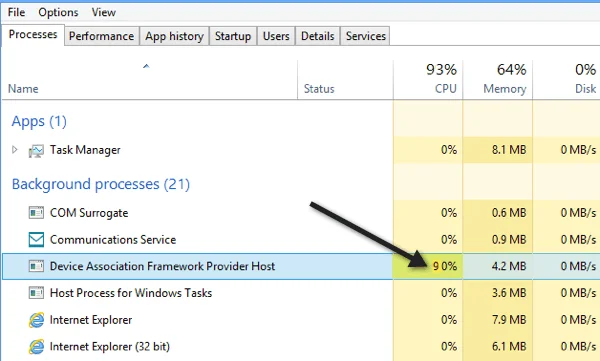This screenshot has width=600, height=361.
Task: Toggle sort arrow above the Name column
Action: point(146,66)
